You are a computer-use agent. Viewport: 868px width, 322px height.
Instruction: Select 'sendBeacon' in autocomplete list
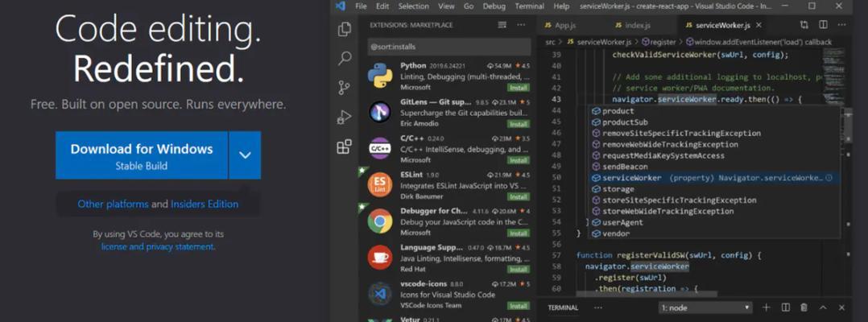tap(714, 167)
